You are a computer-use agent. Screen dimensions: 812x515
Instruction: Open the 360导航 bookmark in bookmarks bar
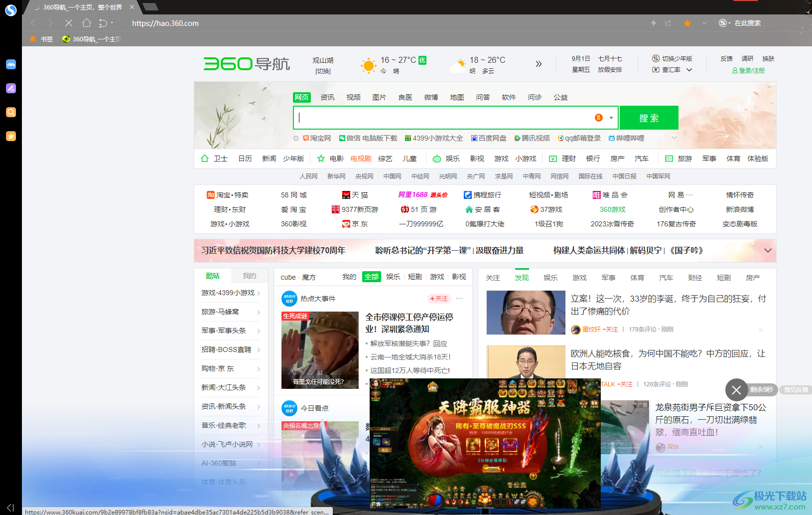coord(92,39)
